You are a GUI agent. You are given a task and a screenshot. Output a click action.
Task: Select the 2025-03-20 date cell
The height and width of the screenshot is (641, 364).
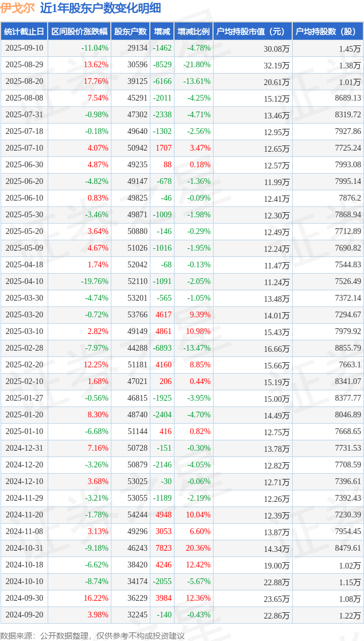[x=24, y=314]
